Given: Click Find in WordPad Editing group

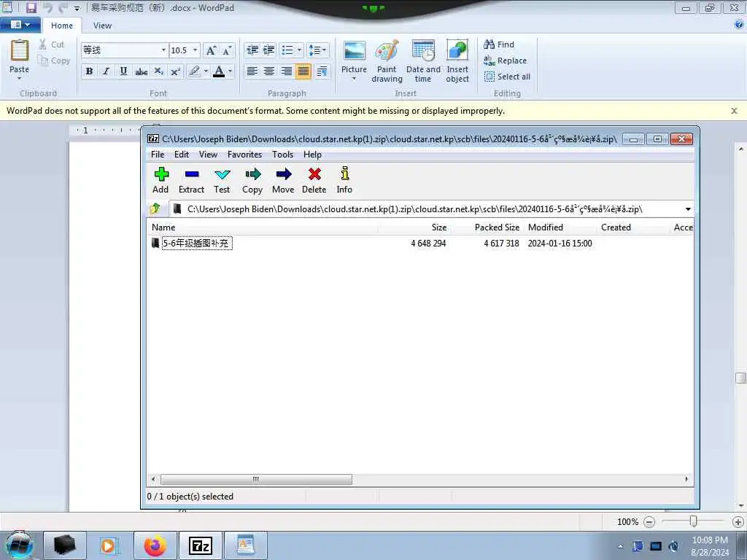Looking at the screenshot, I should tap(499, 44).
